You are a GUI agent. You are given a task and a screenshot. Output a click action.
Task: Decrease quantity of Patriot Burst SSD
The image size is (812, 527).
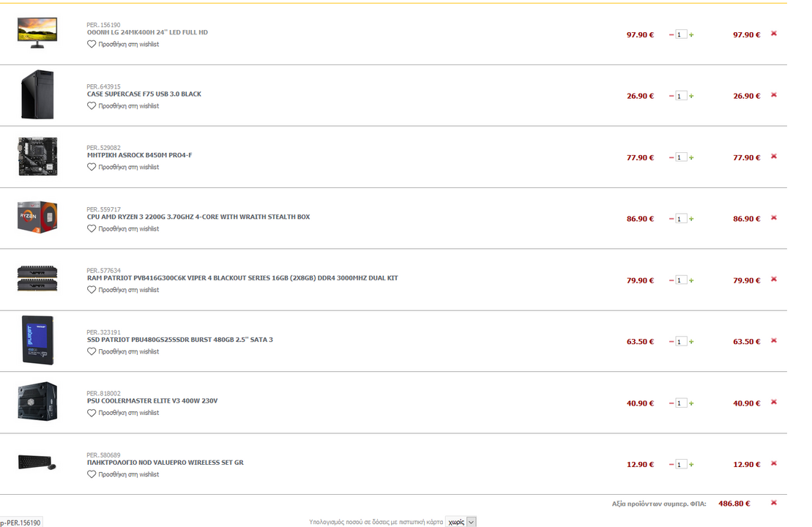point(671,342)
